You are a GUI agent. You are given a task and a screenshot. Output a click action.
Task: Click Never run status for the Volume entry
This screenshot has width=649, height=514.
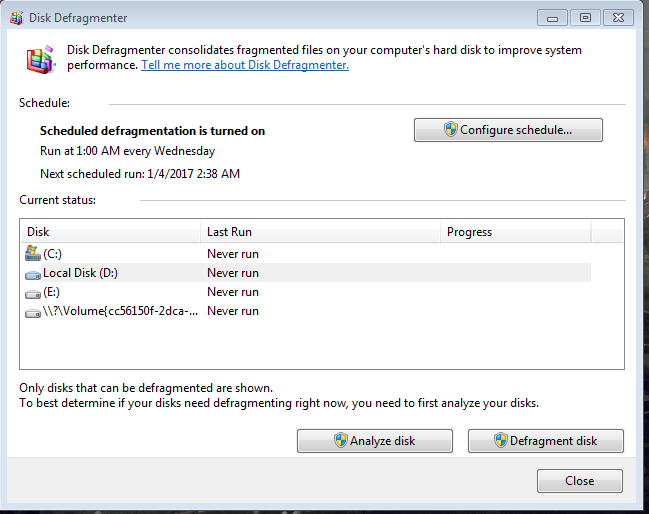pyautogui.click(x=233, y=311)
